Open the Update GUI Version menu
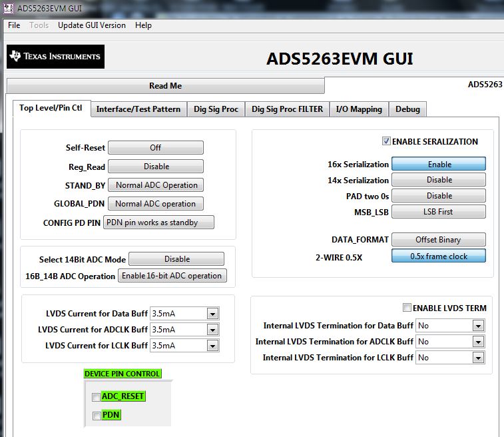 click(92, 25)
